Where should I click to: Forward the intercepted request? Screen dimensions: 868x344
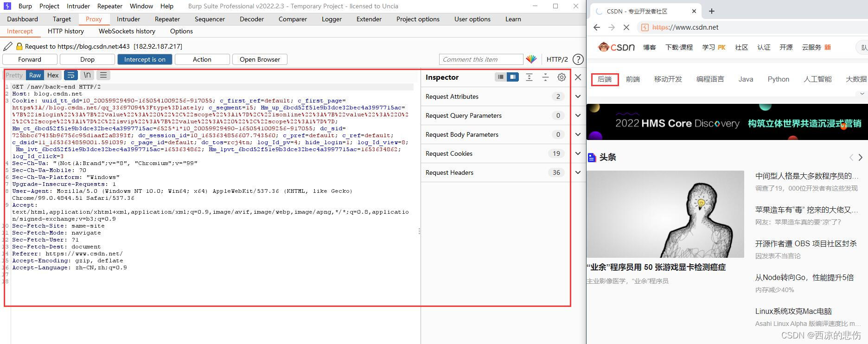30,59
